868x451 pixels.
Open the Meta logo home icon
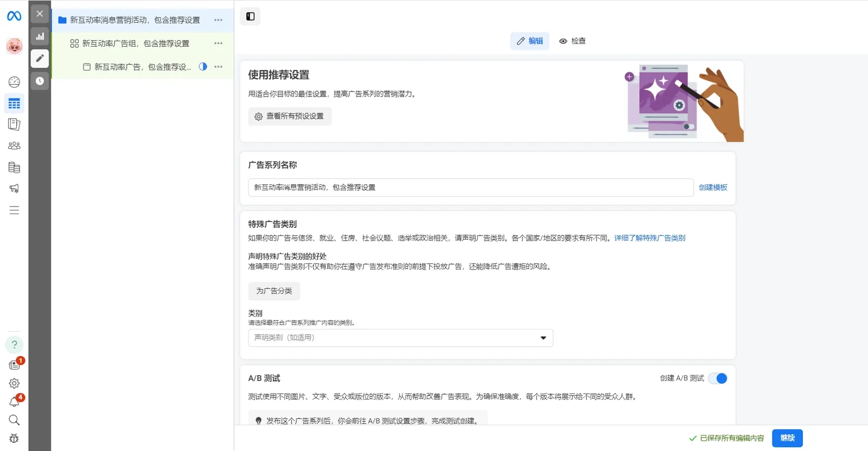(x=14, y=16)
